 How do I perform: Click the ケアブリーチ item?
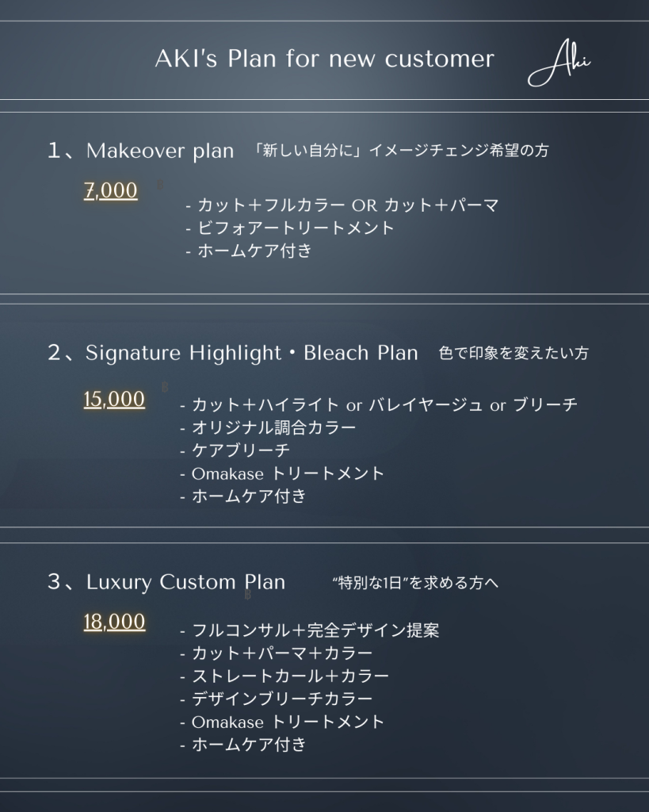point(235,450)
